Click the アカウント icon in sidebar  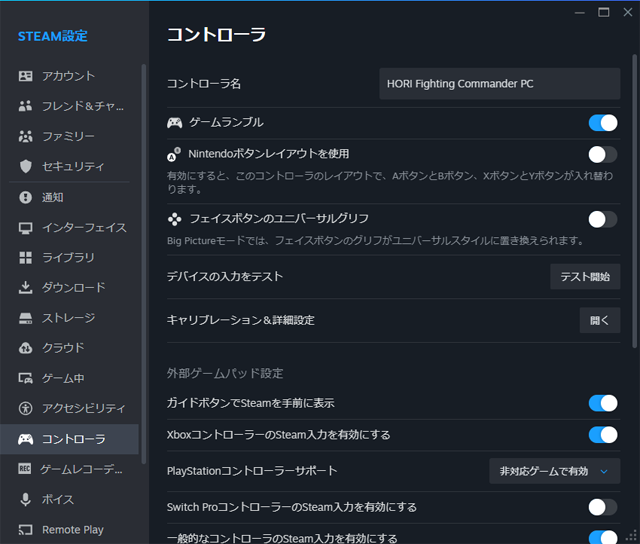[x=26, y=76]
